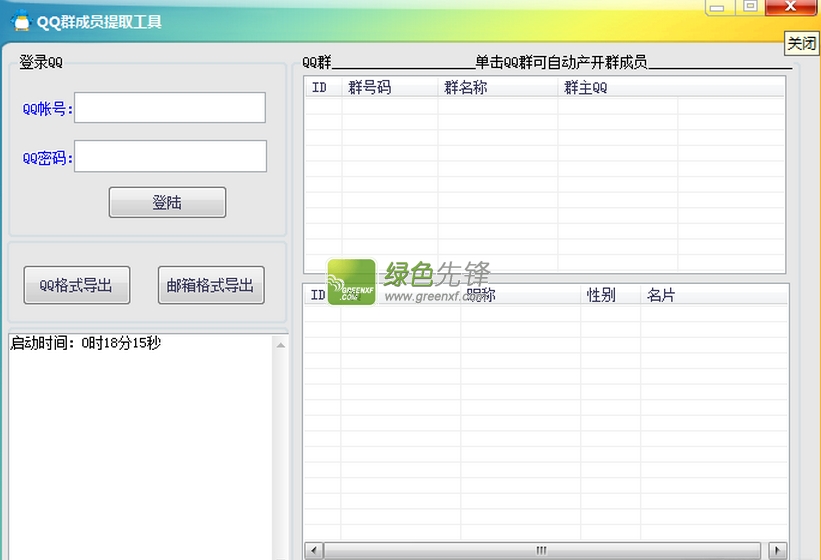Click the 名片 column header
This screenshot has width=821, height=560.
pyautogui.click(x=714, y=295)
